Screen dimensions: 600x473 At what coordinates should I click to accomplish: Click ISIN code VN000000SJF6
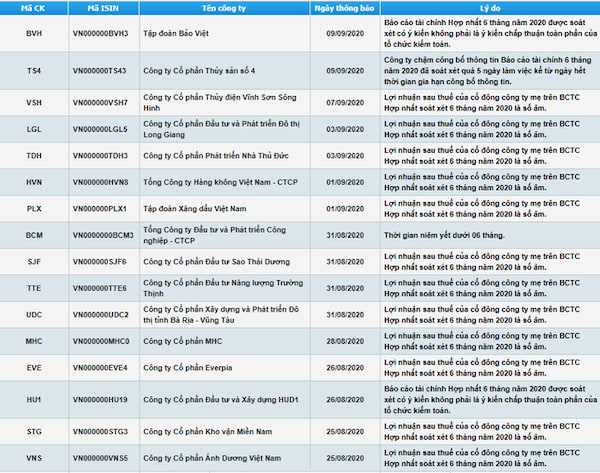click(x=99, y=262)
